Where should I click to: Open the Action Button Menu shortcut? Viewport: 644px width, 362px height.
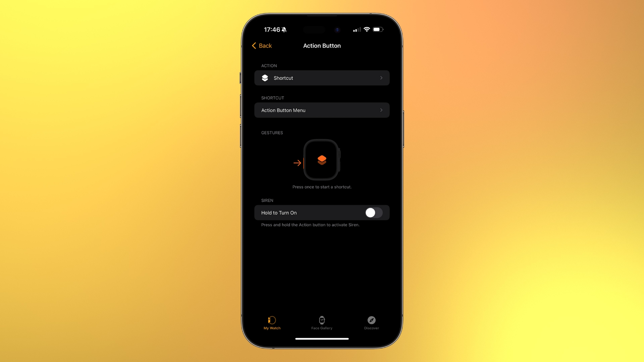pos(322,110)
